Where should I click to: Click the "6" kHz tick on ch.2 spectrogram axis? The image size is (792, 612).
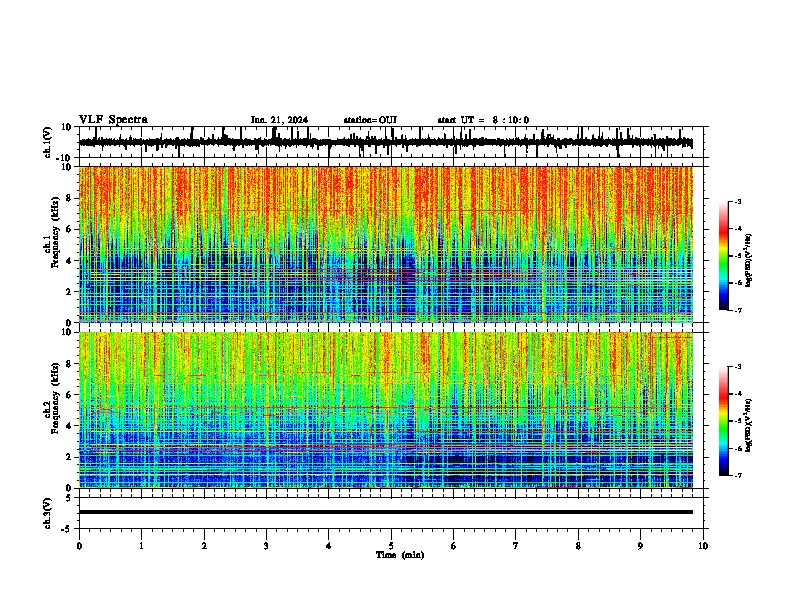[70, 394]
